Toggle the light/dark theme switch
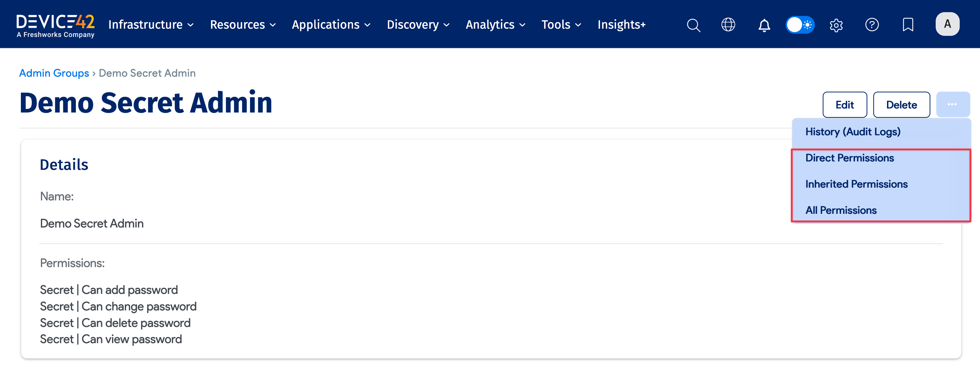 (x=800, y=25)
